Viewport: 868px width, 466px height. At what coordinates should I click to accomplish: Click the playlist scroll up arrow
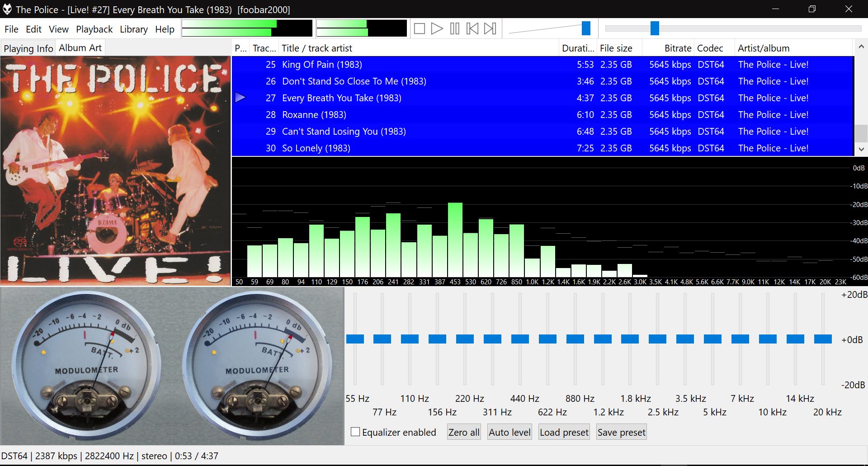click(861, 47)
